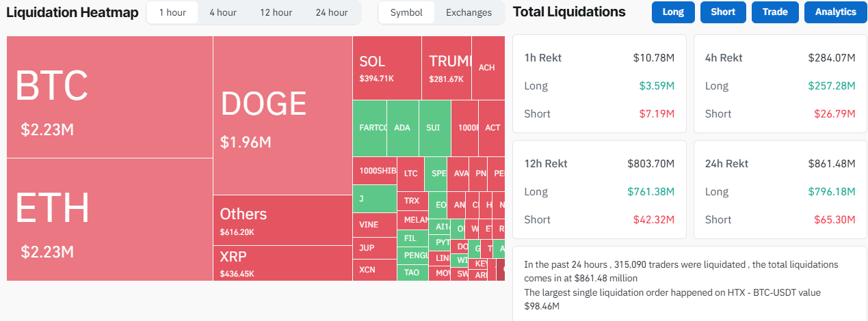Click the 24h Rekt stats card
868x321 pixels.
[x=780, y=191]
